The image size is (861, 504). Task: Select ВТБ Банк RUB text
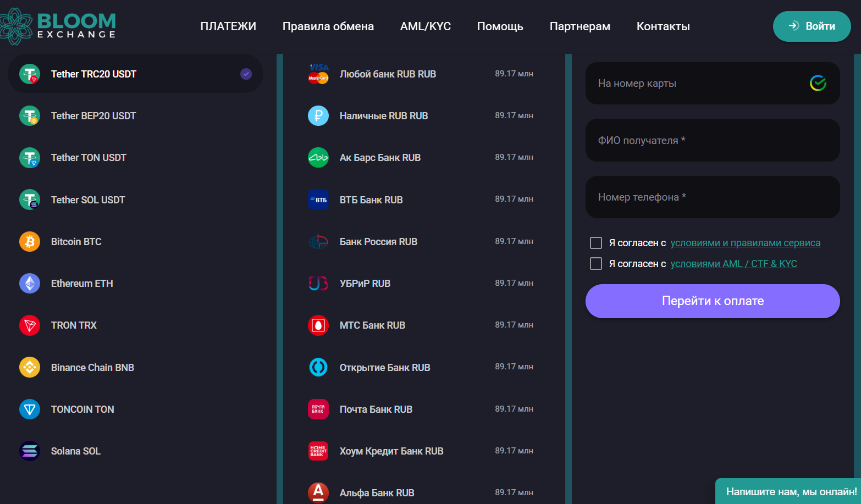(371, 200)
